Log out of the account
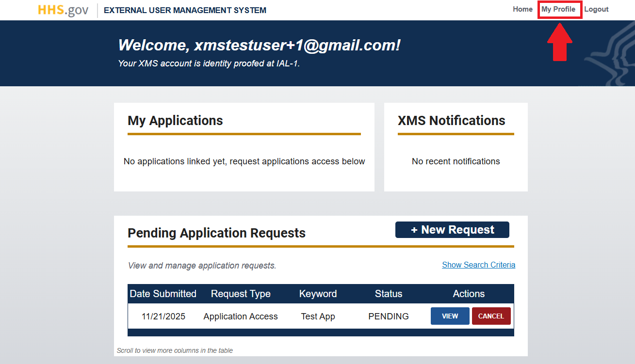This screenshot has height=364, width=635. click(596, 9)
